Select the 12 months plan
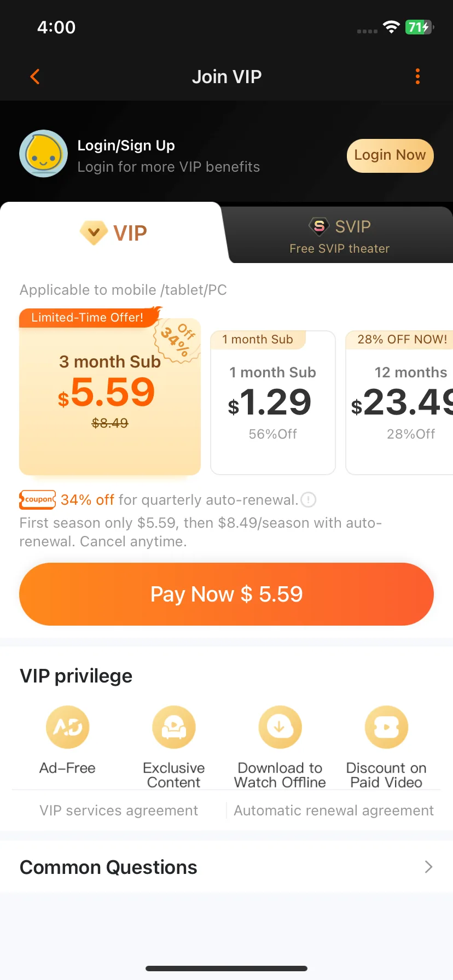This screenshot has height=980, width=453. click(399, 402)
